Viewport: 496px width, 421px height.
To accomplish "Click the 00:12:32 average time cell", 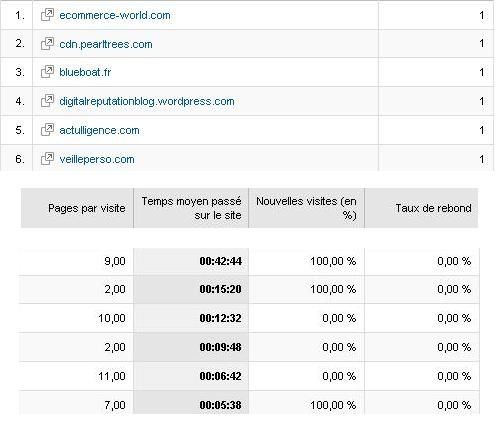I will 191,318.
